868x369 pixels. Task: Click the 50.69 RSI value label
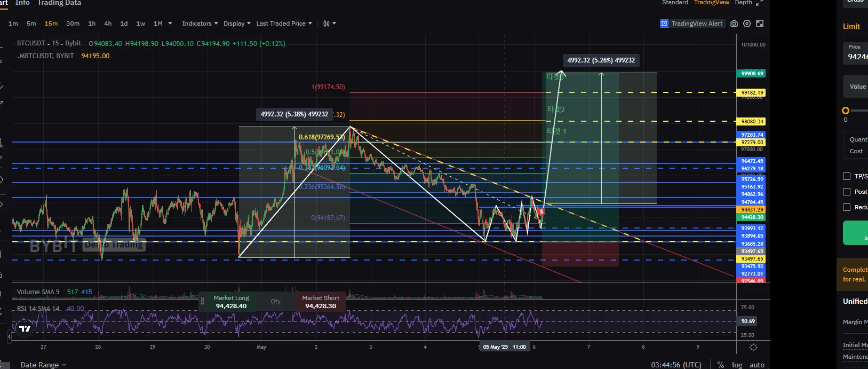point(748,321)
